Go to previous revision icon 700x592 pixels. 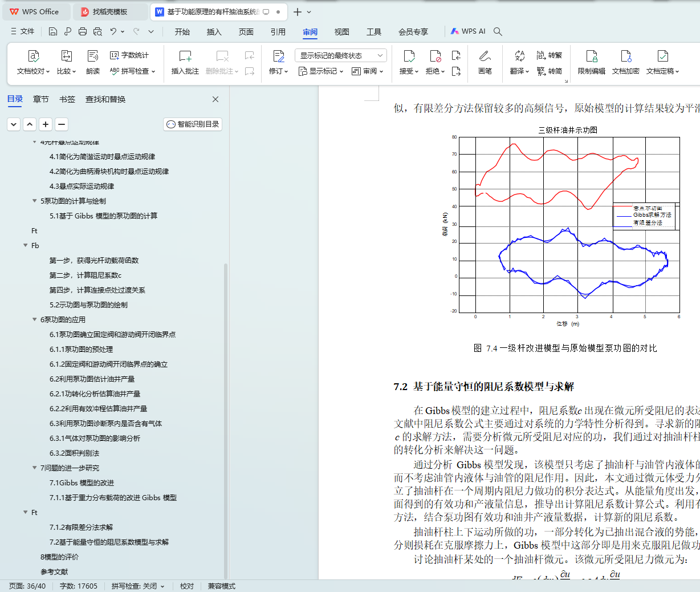(x=456, y=55)
